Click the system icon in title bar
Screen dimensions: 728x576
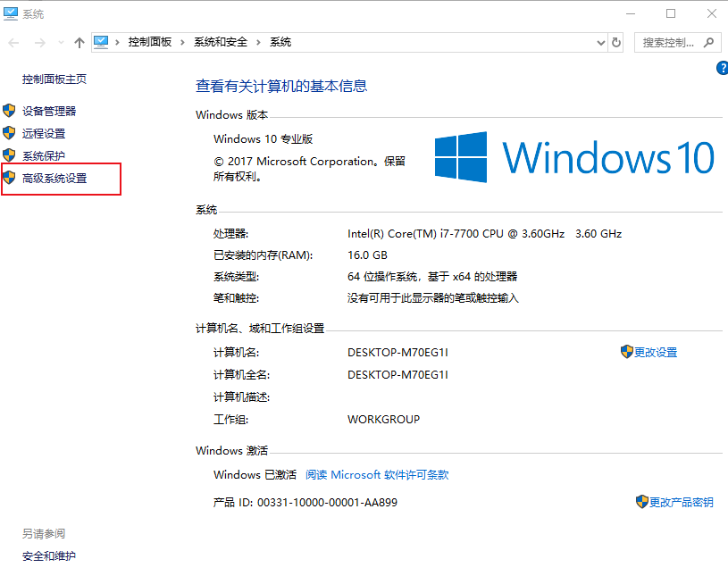click(x=11, y=14)
